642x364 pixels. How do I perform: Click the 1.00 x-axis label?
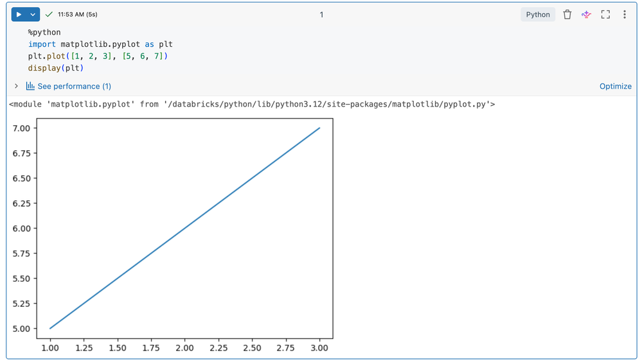point(50,348)
